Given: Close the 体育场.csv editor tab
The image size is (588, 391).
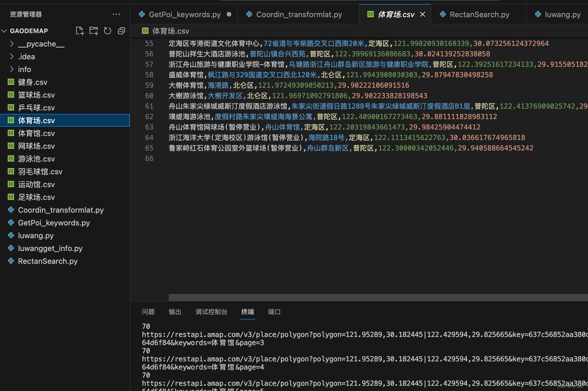Looking at the screenshot, I should [x=422, y=15].
